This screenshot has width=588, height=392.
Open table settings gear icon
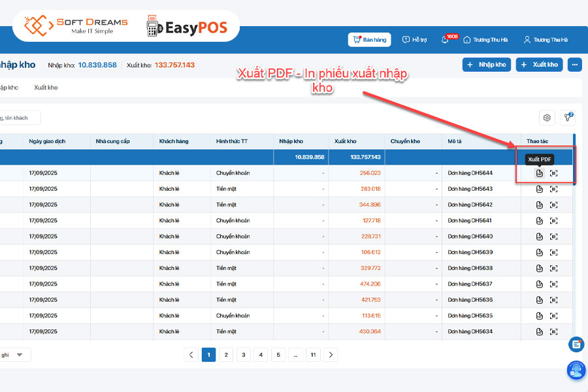click(547, 118)
